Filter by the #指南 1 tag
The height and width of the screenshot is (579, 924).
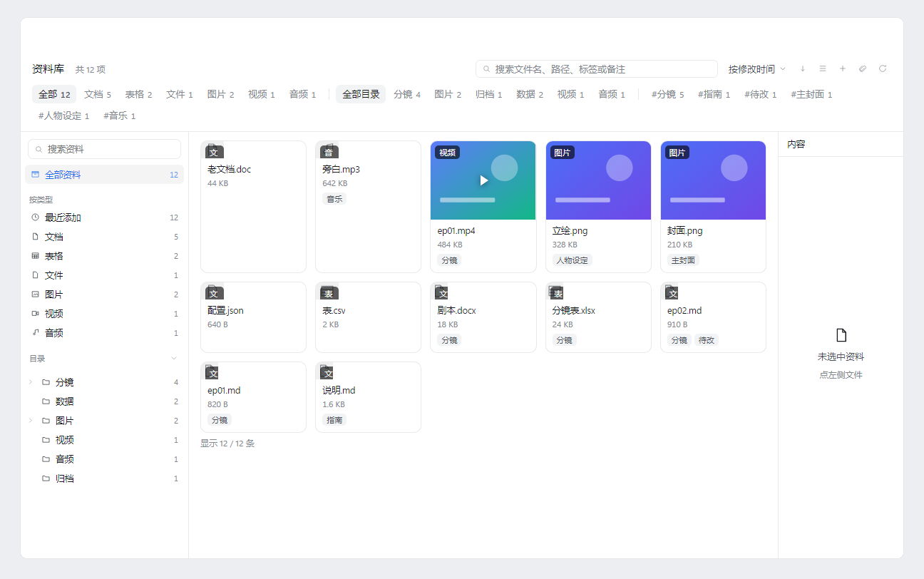coord(714,94)
